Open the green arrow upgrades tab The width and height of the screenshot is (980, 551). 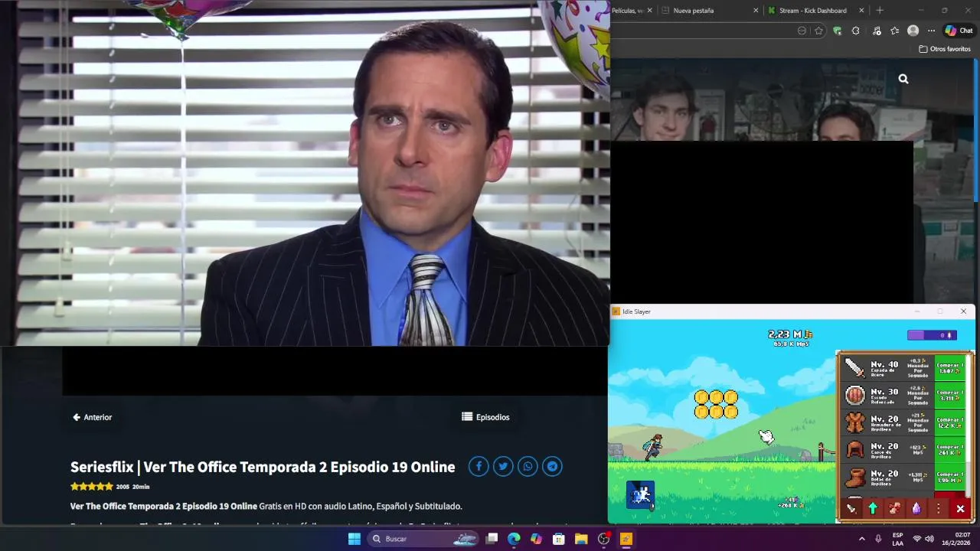click(x=872, y=509)
